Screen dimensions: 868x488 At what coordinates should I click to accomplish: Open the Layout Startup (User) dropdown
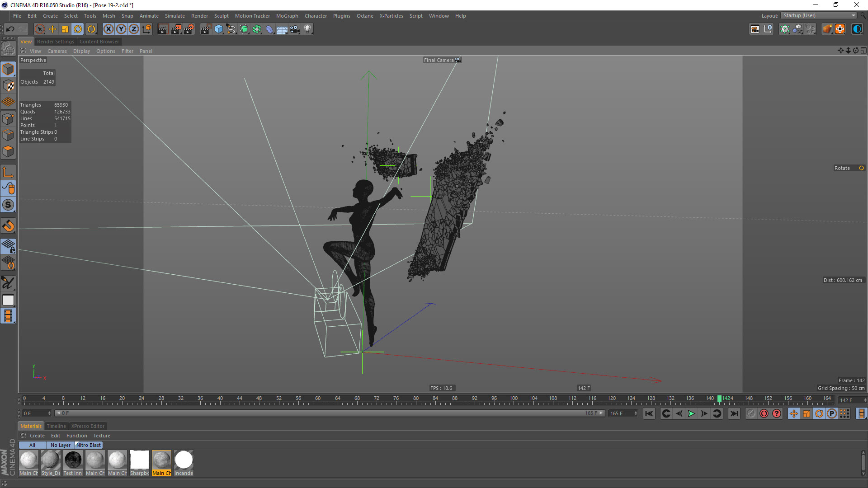point(819,15)
